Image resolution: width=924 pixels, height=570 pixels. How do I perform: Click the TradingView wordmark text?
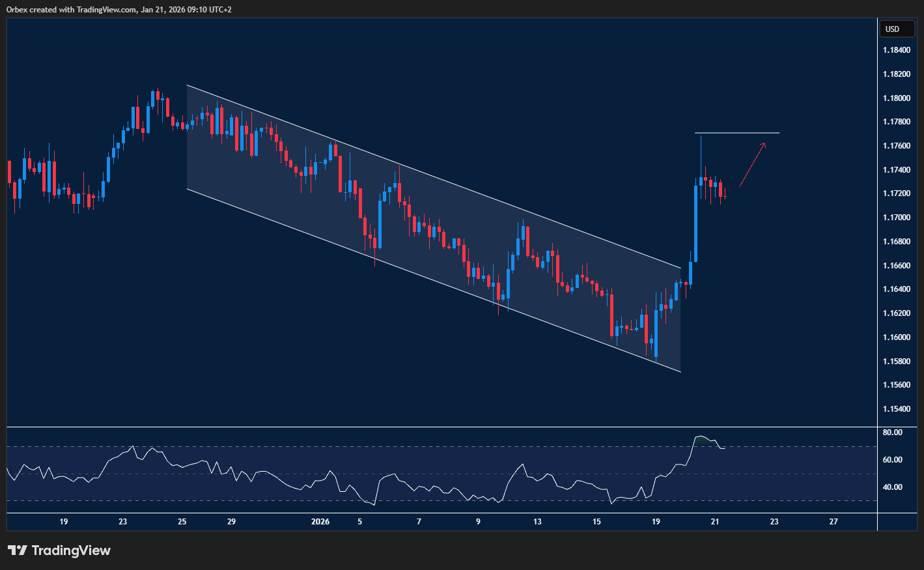click(72, 550)
